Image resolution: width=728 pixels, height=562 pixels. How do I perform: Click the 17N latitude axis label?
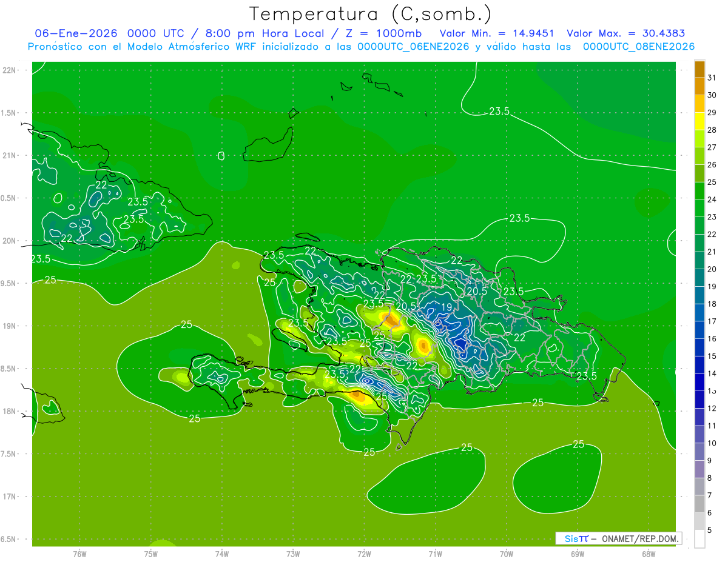tap(10, 497)
